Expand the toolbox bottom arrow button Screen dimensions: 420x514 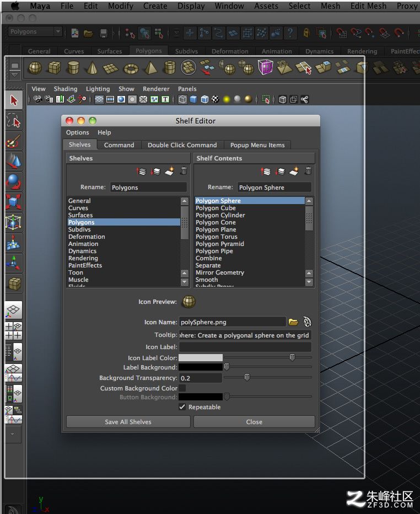pyautogui.click(x=13, y=435)
